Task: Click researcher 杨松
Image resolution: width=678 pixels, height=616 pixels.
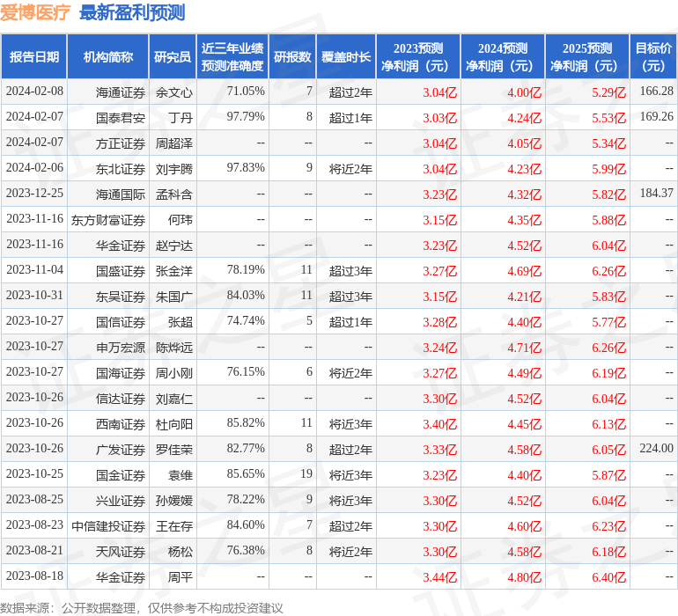Action: [x=181, y=551]
